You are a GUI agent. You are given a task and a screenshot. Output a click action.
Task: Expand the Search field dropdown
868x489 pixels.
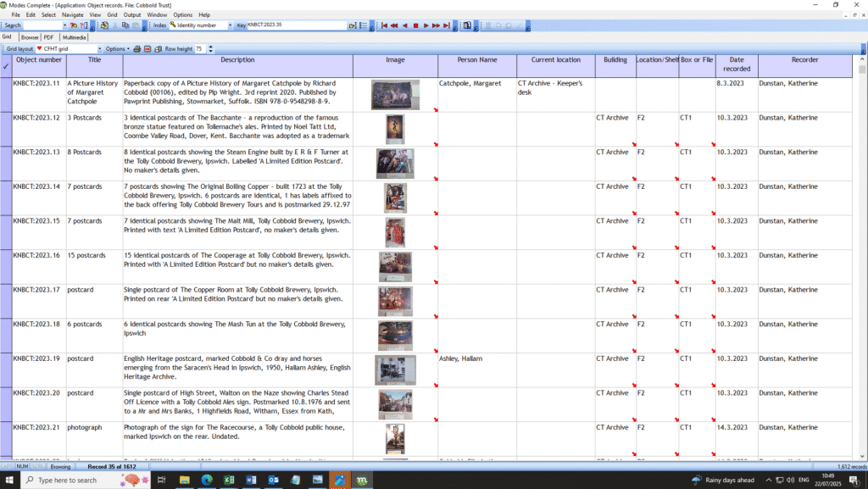coord(64,25)
